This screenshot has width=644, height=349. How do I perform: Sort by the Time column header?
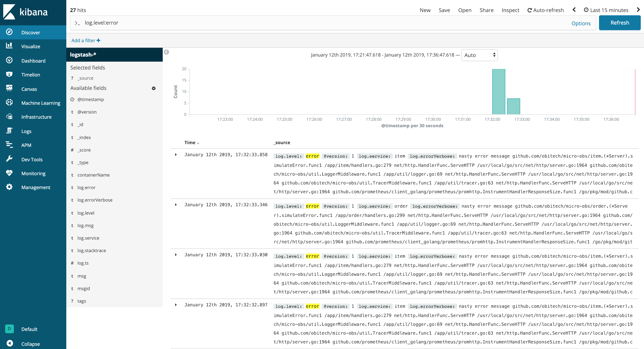(192, 143)
